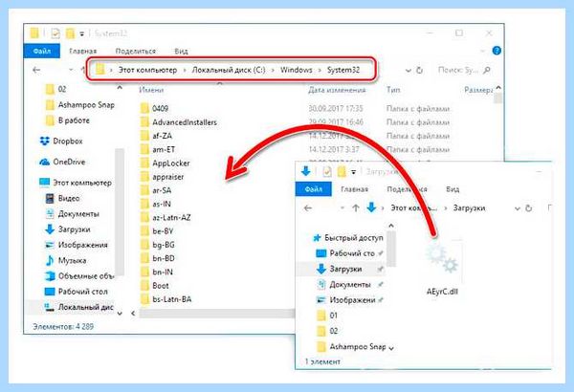Select the appraiser folder
Screen dimensions: 574x392
[163, 177]
